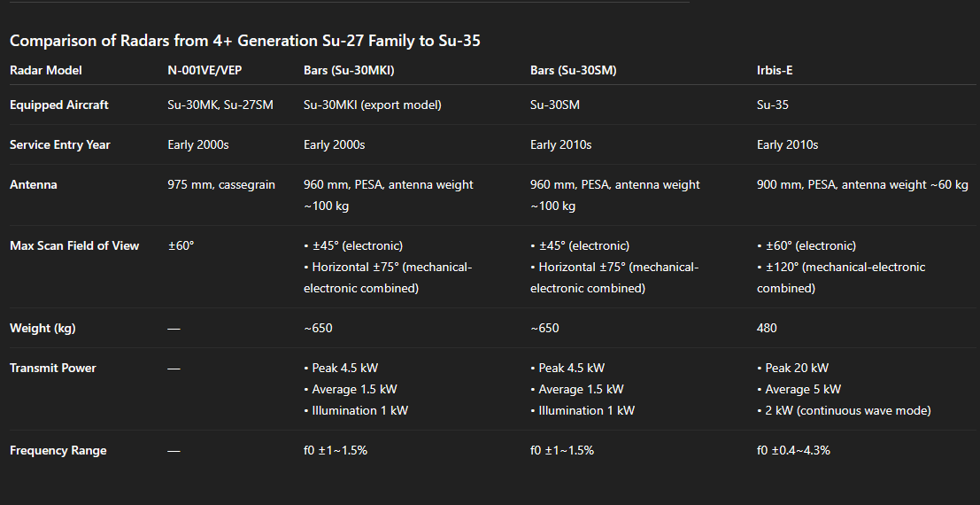Screen dimensions: 980x505
Task: Click the 'Weight (kg)' row label
Action: [42, 328]
